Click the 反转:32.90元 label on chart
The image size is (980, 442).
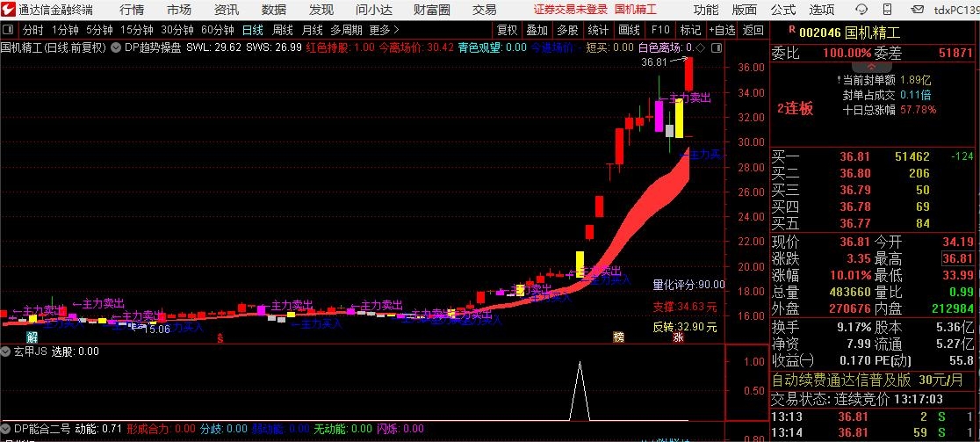pos(685,327)
